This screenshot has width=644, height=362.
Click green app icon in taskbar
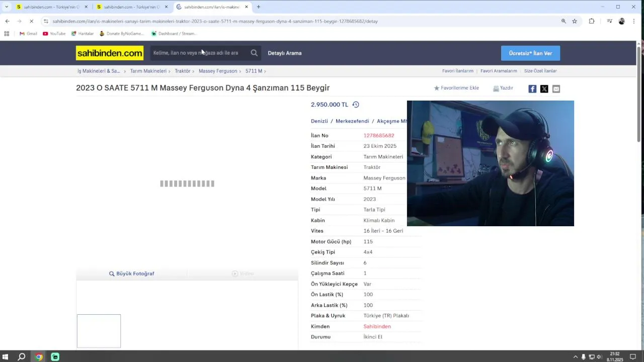pyautogui.click(x=55, y=357)
